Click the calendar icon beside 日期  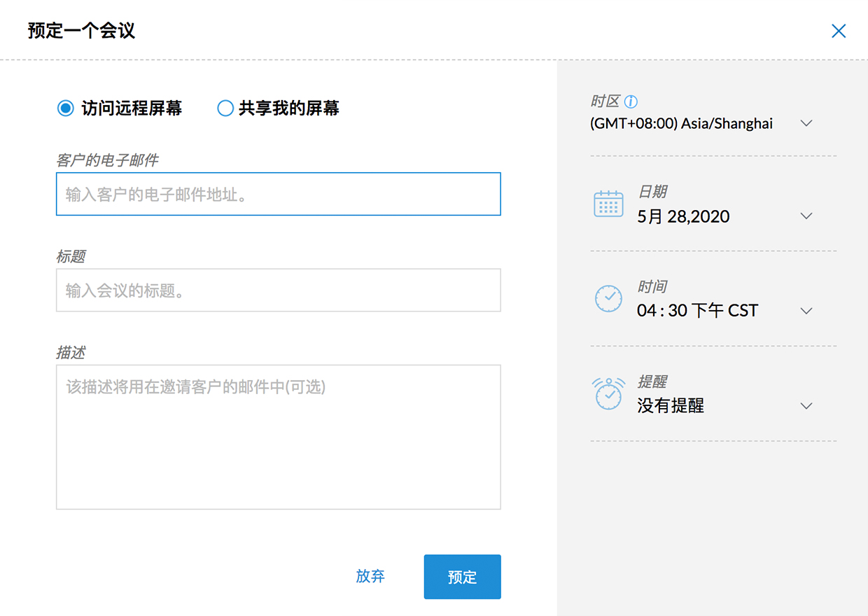coord(608,204)
